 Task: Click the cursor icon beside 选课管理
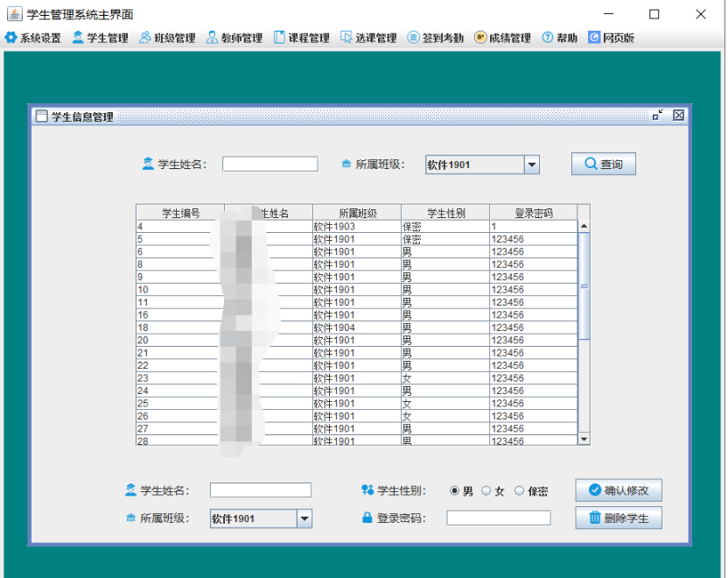[x=346, y=38]
